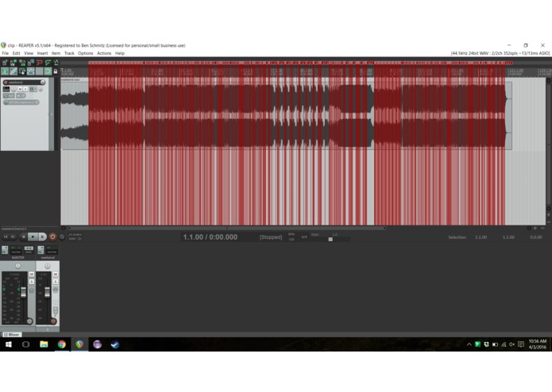Open the Options menu
The image size is (552, 392).
86,53
